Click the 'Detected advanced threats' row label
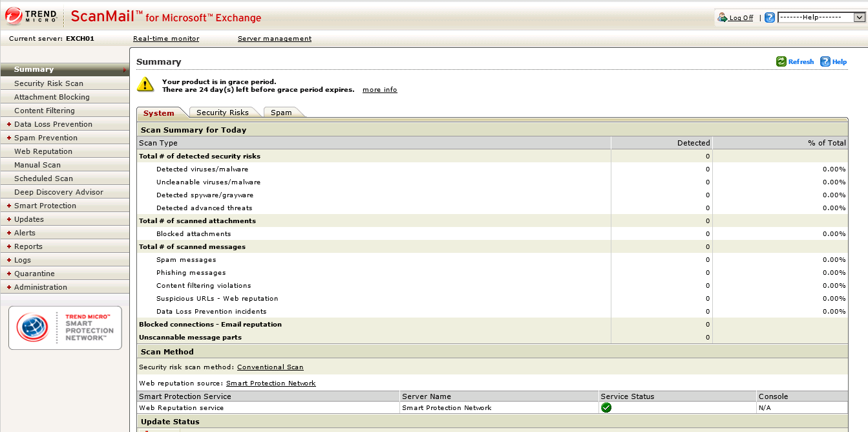Screen dimensions: 868x432 click(x=204, y=208)
